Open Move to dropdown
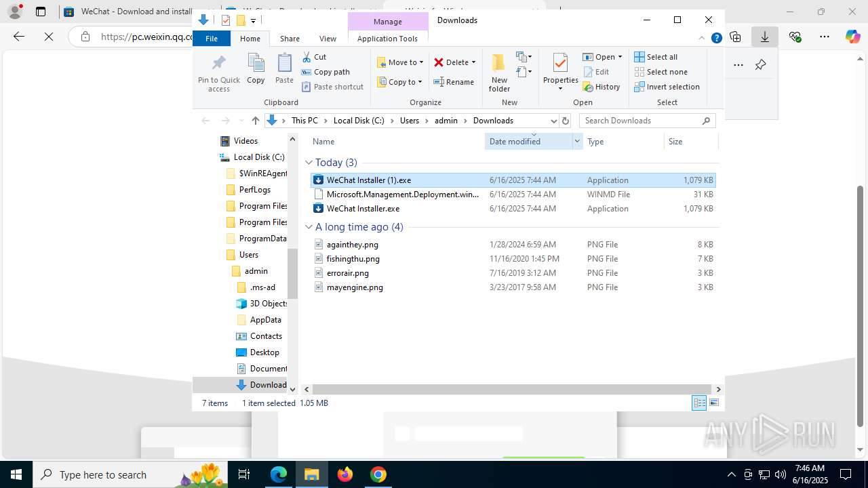Screen dimensions: 868x488 tap(400, 62)
